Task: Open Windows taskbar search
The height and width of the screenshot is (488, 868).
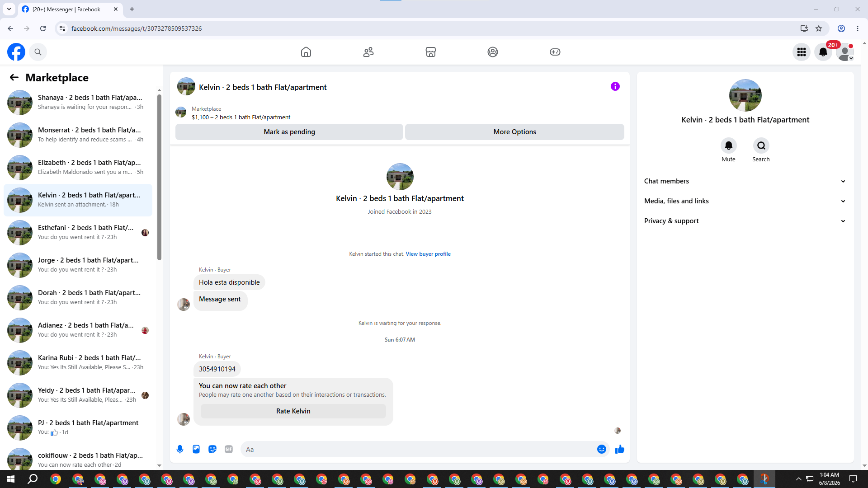Action: (x=33, y=479)
